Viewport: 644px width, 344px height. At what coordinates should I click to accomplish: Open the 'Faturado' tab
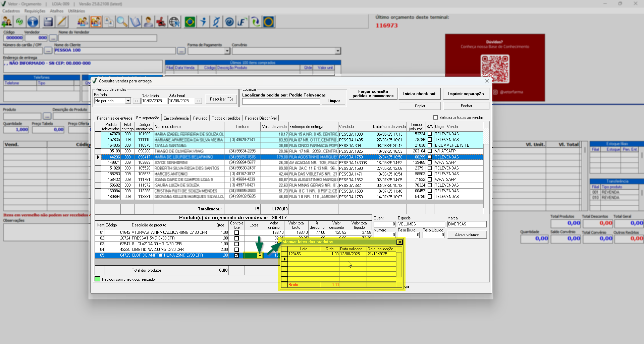(200, 118)
